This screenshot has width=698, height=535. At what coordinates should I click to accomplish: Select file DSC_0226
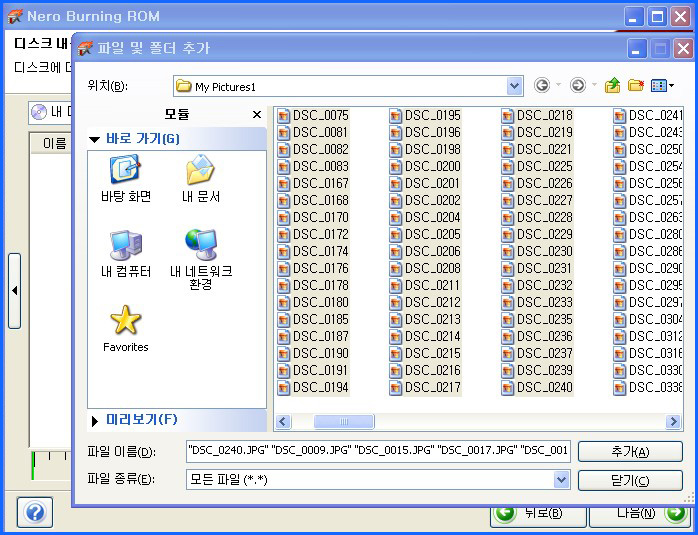[537, 183]
